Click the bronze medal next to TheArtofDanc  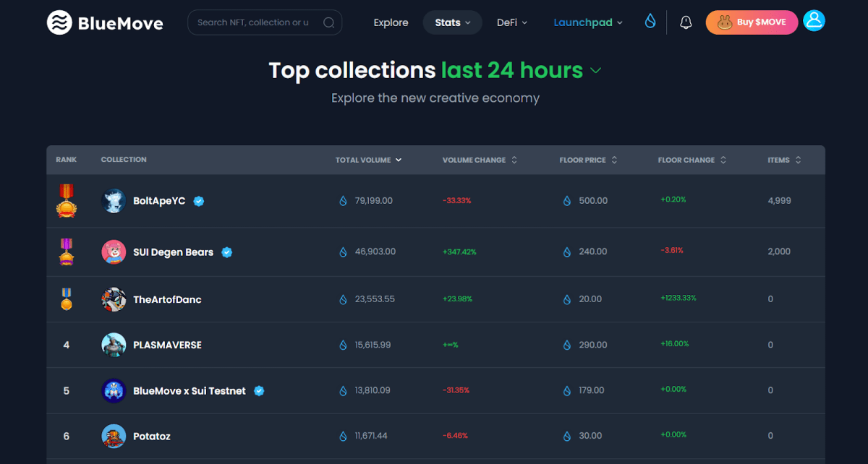click(67, 298)
